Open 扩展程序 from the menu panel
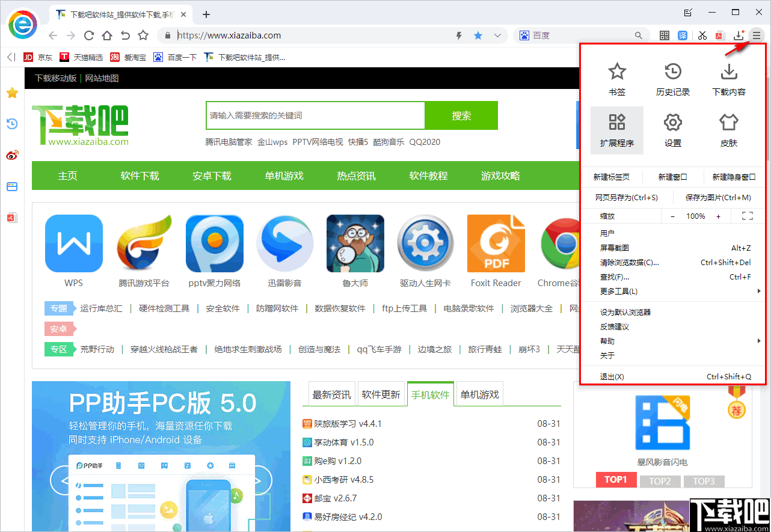Image resolution: width=771 pixels, height=532 pixels. pos(617,130)
